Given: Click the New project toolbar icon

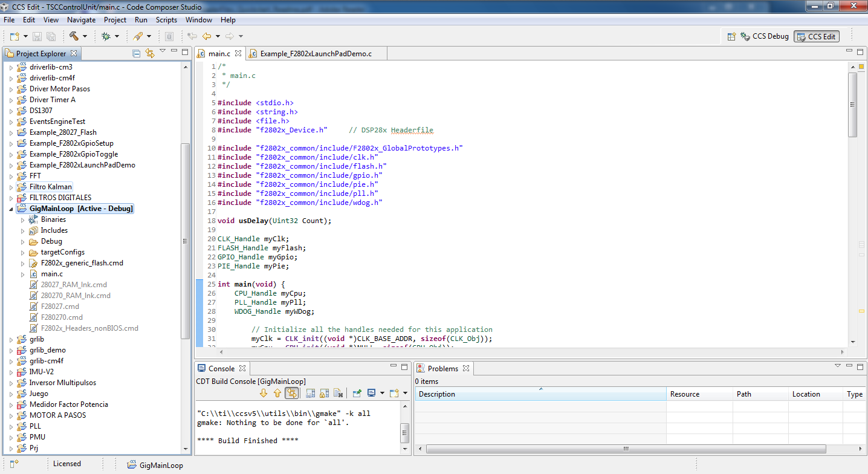Looking at the screenshot, I should (x=14, y=36).
